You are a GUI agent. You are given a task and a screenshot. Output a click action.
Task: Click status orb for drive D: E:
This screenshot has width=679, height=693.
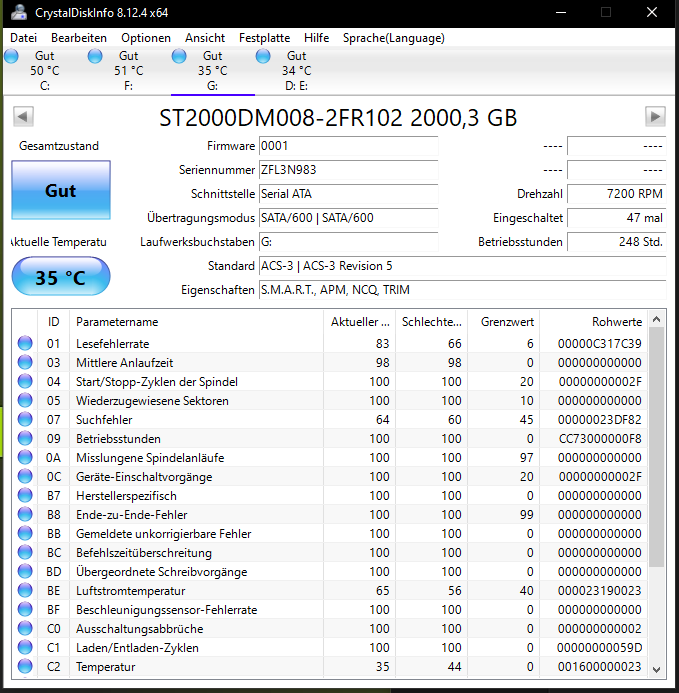pos(263,56)
